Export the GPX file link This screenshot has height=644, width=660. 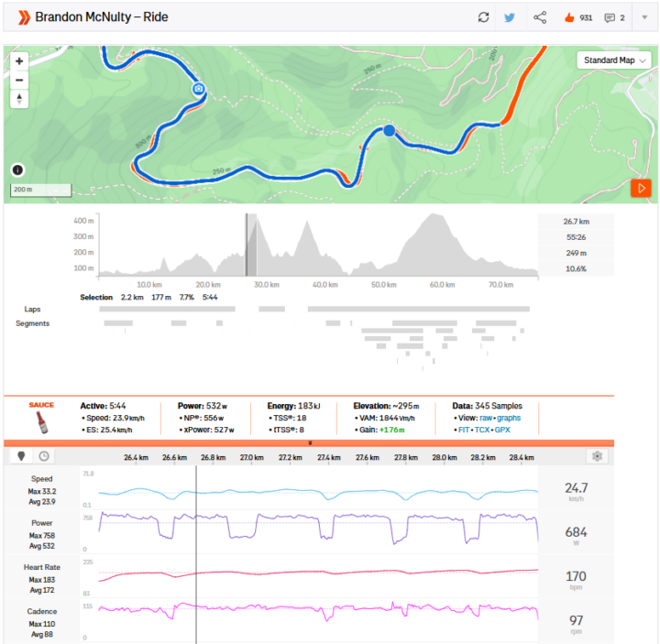pos(502,429)
